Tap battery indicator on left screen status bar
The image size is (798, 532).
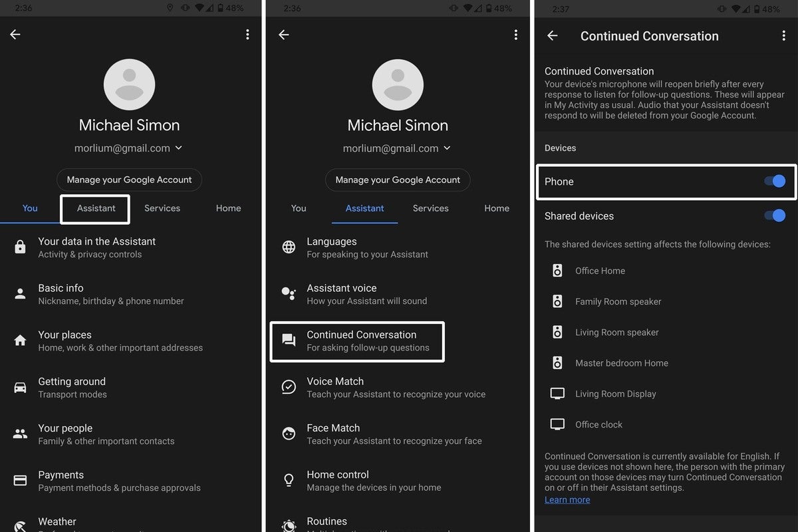tap(219, 8)
